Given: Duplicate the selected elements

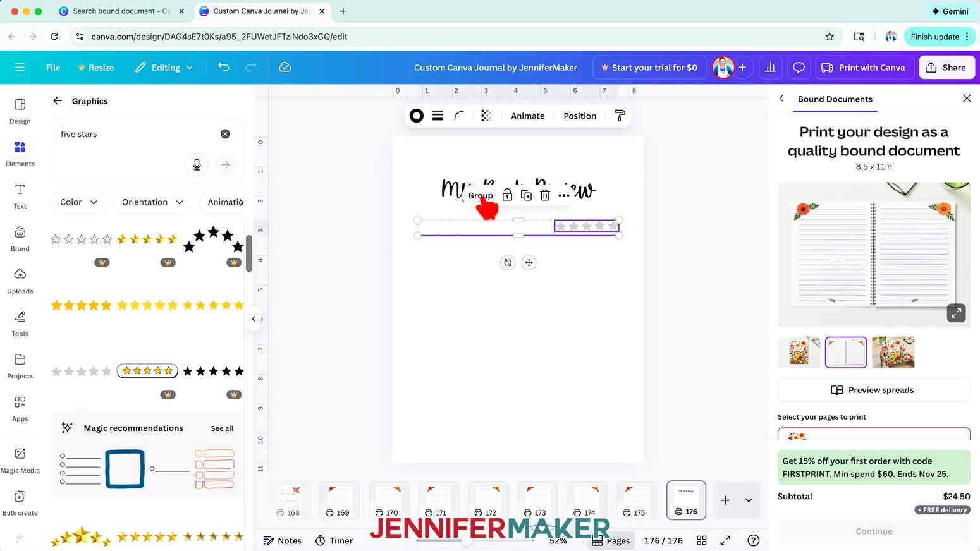Looking at the screenshot, I should 526,195.
